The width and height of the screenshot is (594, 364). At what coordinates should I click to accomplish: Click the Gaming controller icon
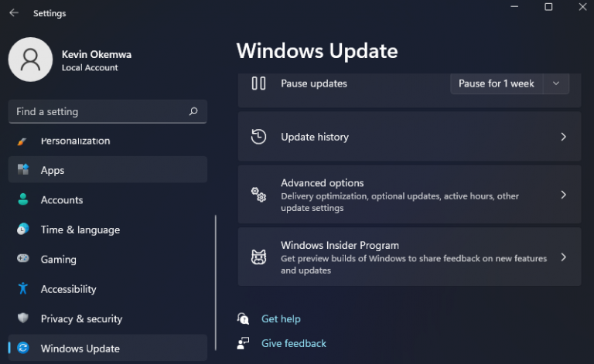[x=23, y=258]
